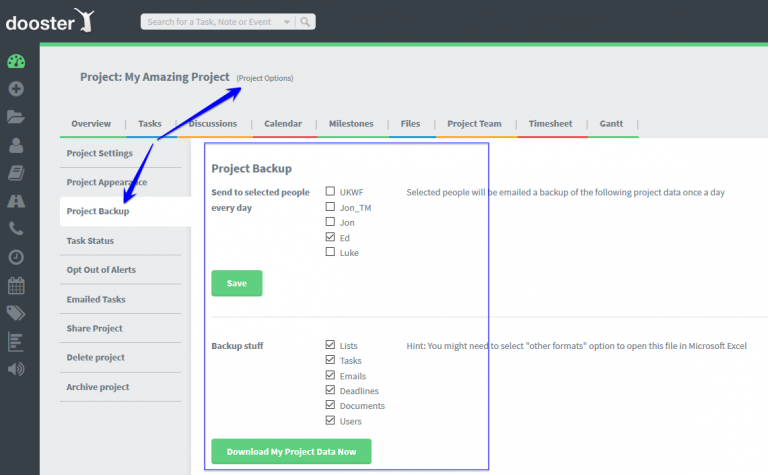Image resolution: width=768 pixels, height=475 pixels.
Task: Open the folder projects icon in sidebar
Action: [x=16, y=117]
